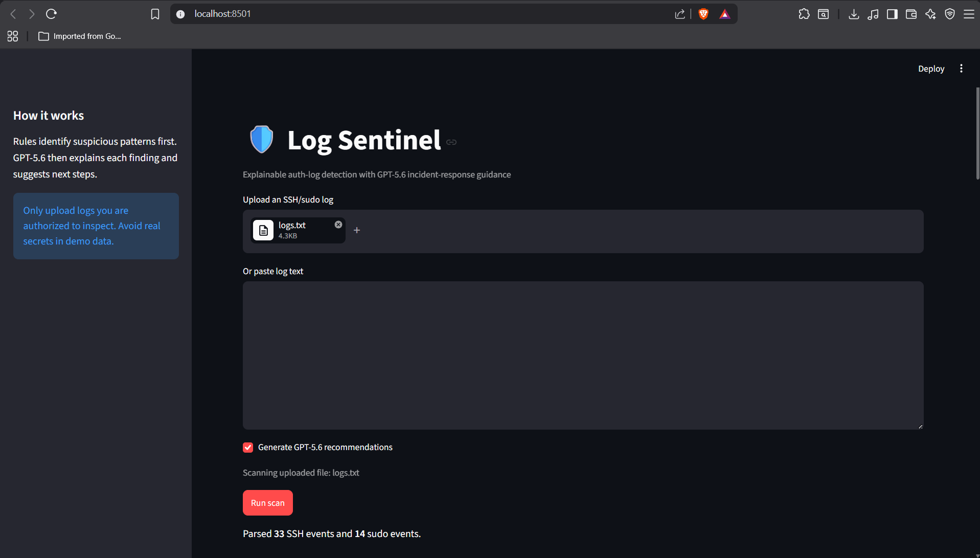Copy the Log Sentinel heading anchor link
Screen dimensions: 980x558
pos(451,142)
